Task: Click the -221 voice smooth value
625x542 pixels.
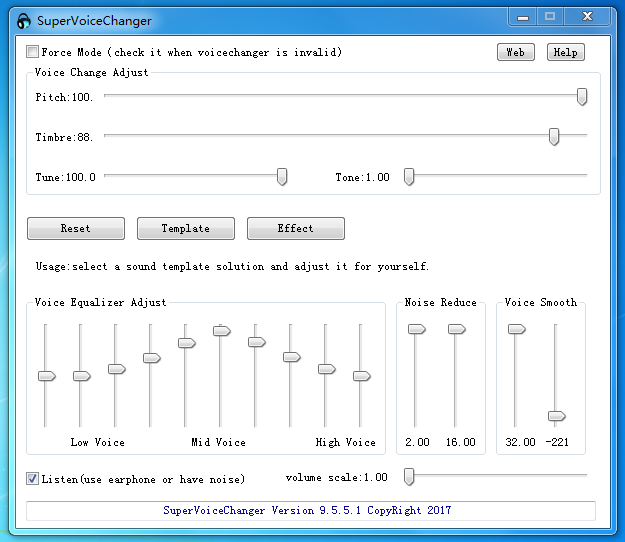Action: click(557, 442)
